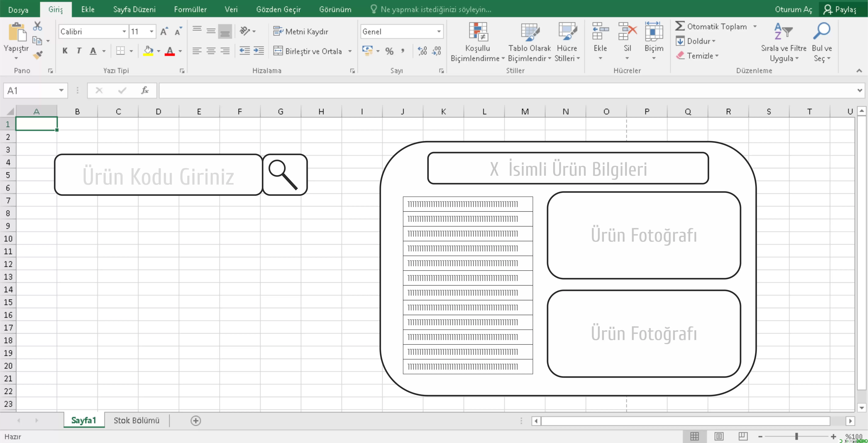The height and width of the screenshot is (443, 868).
Task: Click the fill color bucket icon
Action: pos(148,51)
